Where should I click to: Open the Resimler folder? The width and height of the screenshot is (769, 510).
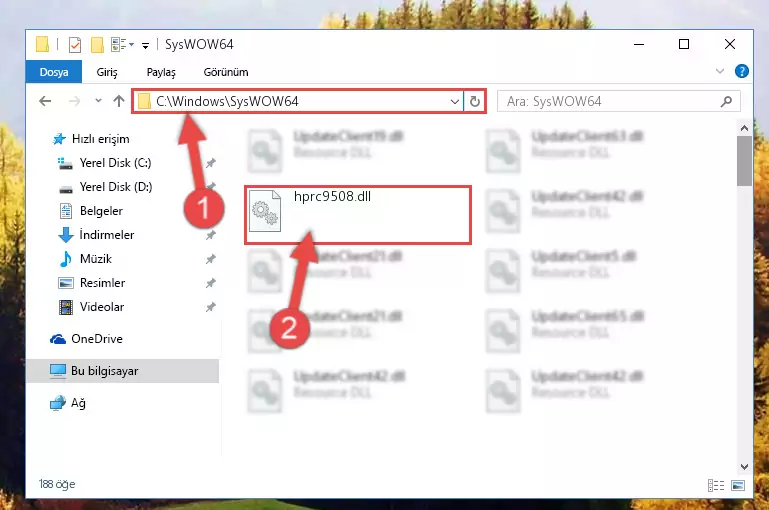(102, 283)
